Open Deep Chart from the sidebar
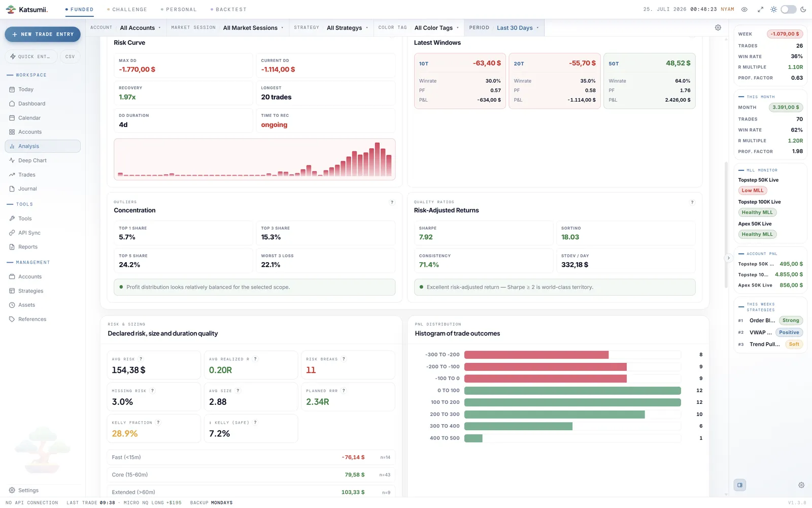The image size is (812, 508). (43, 161)
